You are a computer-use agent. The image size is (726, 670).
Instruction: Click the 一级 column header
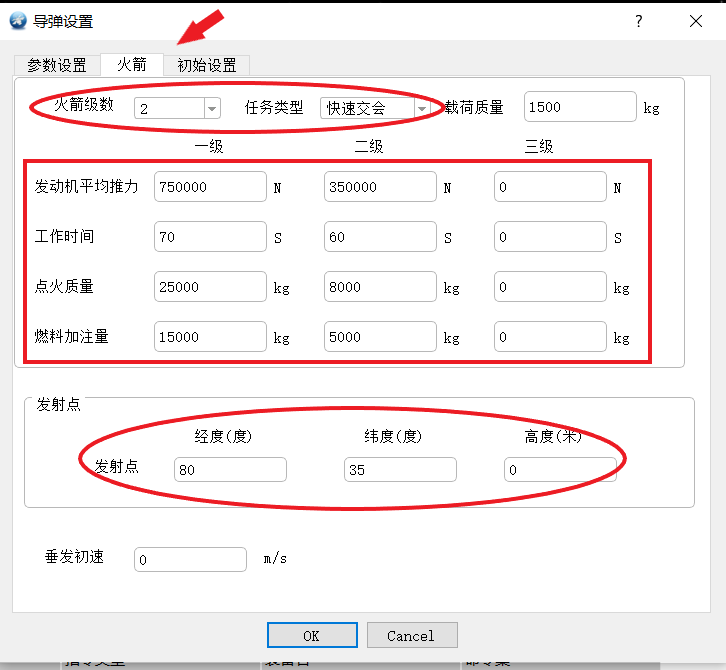[209, 146]
